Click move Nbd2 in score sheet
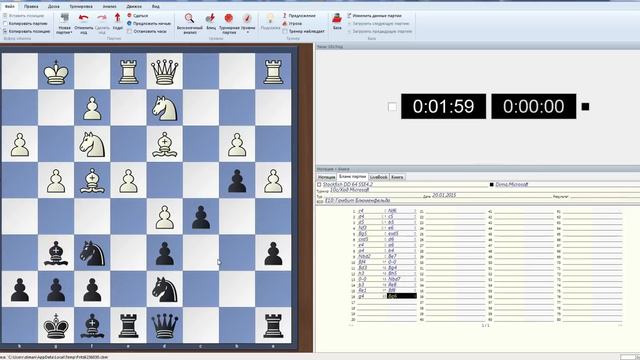This screenshot has height=360, width=640. 364,256
